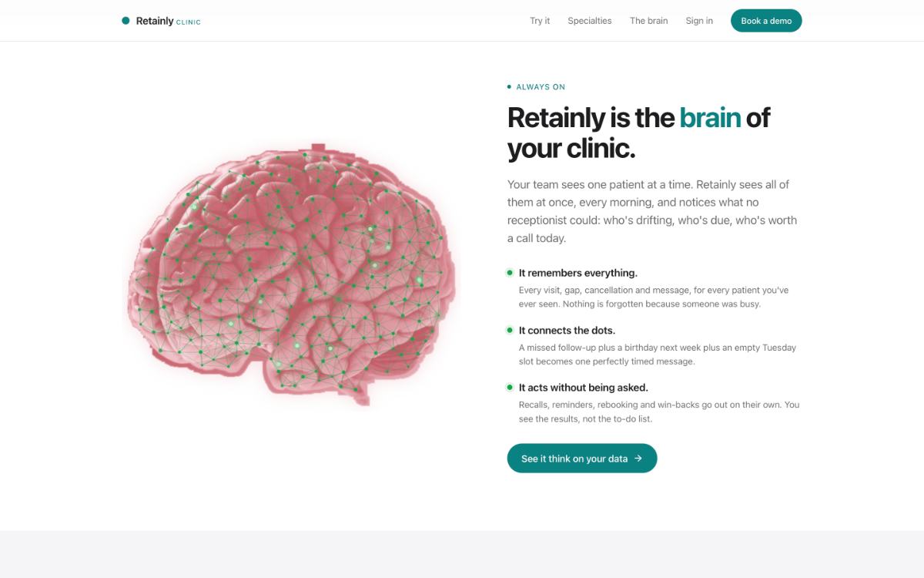Click the brain illustration with network nodes

pos(291,274)
